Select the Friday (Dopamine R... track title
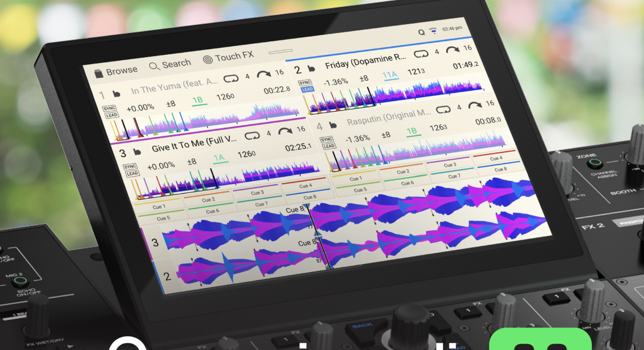Viewport: 644px width, 350px height. [366, 61]
